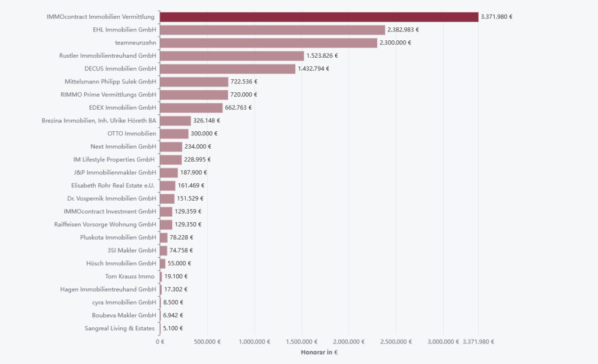598x364 pixels.
Task: Click label 'Pluskota Immobilien GmbH'
Action: pos(118,237)
